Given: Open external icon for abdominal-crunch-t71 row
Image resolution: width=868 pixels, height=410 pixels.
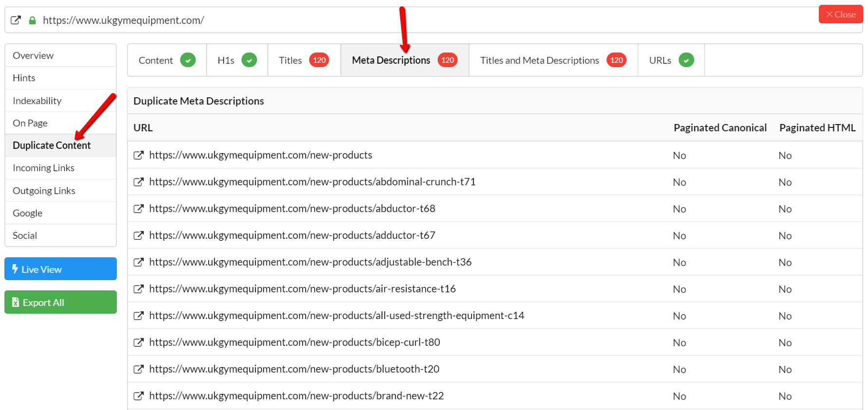Looking at the screenshot, I should 139,182.
